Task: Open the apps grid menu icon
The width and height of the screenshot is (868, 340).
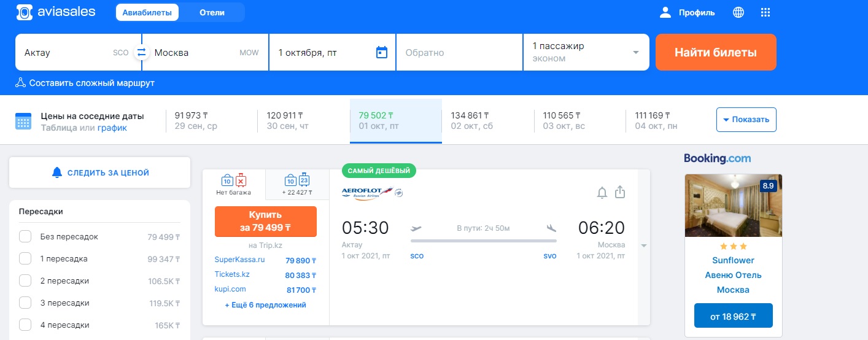Action: point(765,12)
